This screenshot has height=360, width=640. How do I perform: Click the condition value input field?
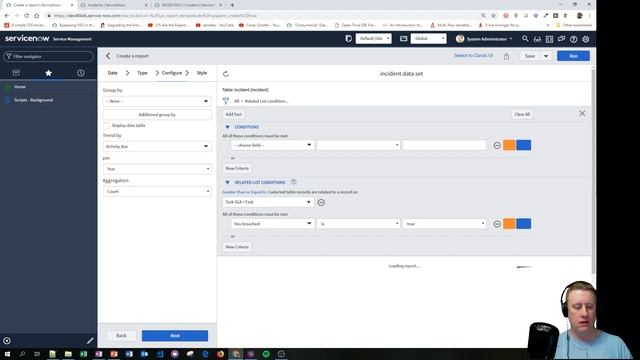point(444,145)
